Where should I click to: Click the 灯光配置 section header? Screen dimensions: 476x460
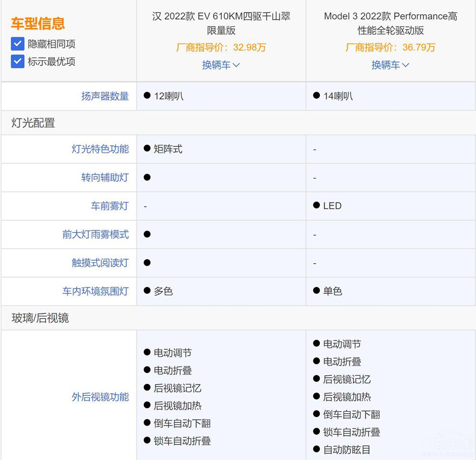coord(33,123)
